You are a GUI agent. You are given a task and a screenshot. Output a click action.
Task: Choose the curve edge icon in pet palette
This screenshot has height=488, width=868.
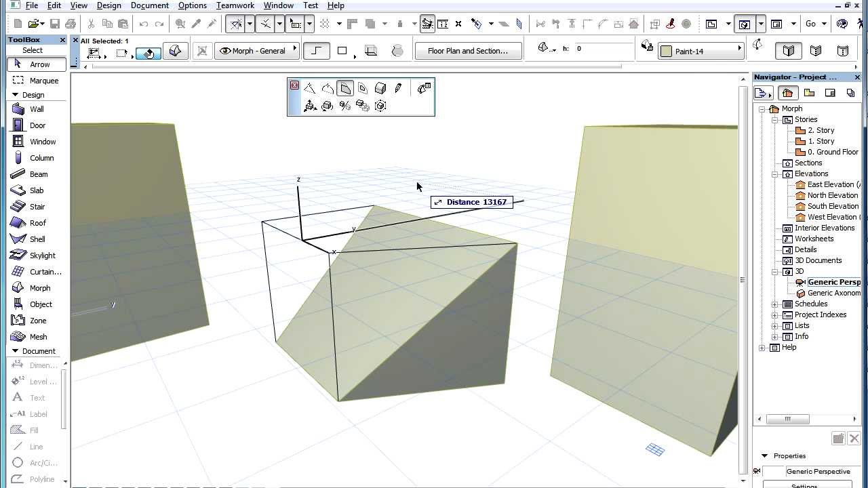tap(328, 88)
